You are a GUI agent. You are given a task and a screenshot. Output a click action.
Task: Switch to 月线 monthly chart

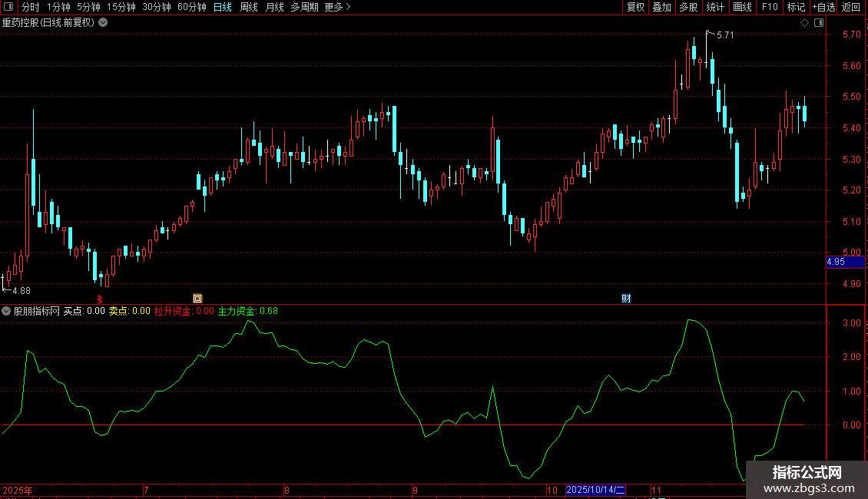(x=274, y=7)
